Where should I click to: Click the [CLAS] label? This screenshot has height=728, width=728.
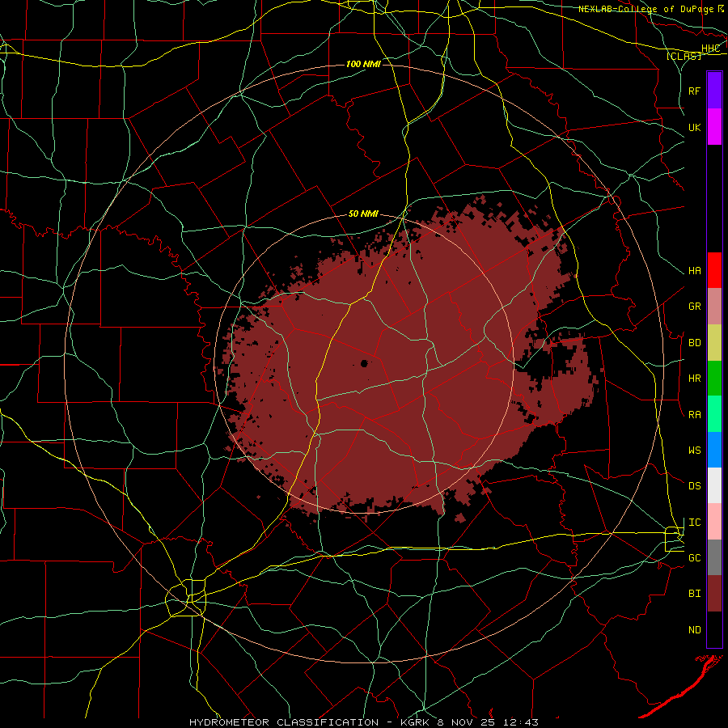coord(684,57)
